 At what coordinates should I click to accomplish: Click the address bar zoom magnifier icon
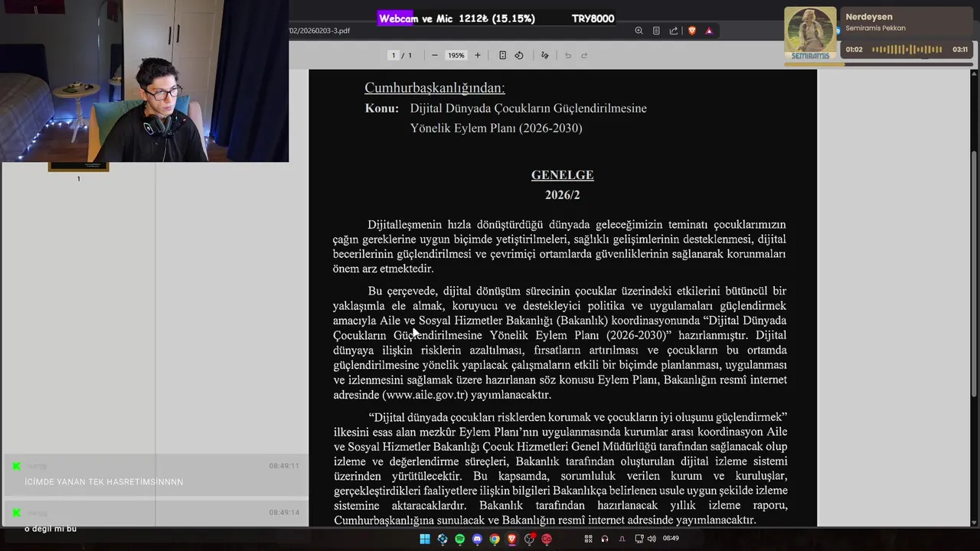point(639,31)
